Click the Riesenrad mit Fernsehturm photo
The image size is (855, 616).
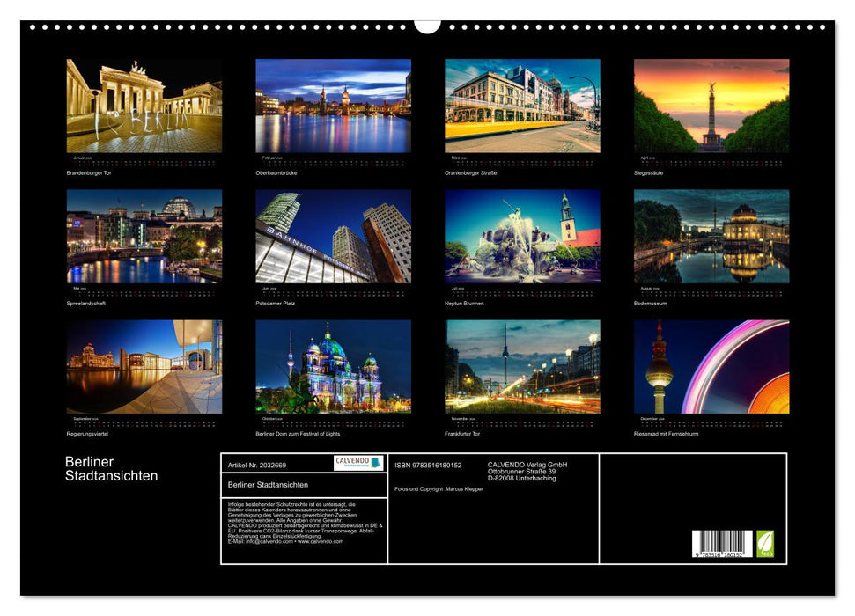coord(711,366)
